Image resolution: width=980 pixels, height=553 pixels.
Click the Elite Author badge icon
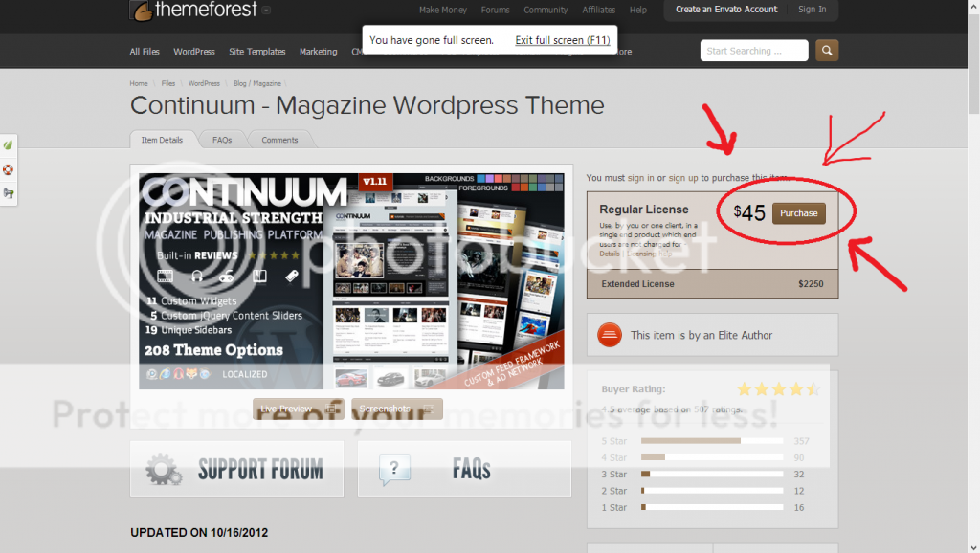click(x=610, y=335)
